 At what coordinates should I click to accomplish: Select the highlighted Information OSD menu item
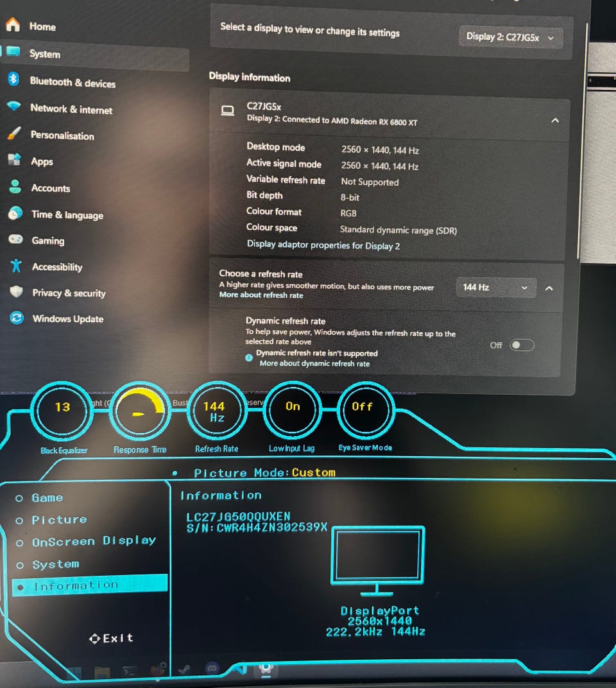89,585
